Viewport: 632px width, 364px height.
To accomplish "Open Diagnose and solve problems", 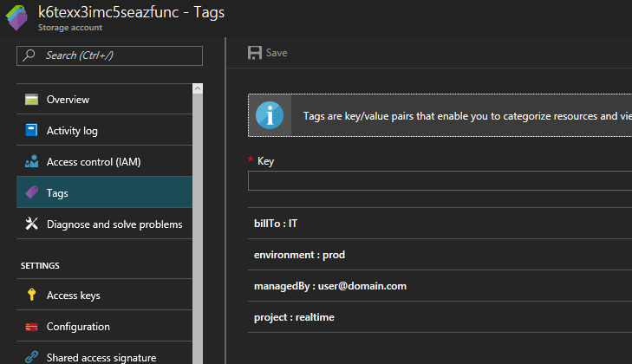I will click(114, 224).
